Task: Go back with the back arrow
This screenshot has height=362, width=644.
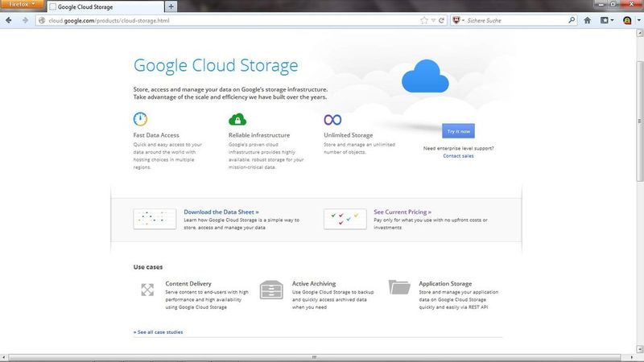Action: pyautogui.click(x=9, y=20)
